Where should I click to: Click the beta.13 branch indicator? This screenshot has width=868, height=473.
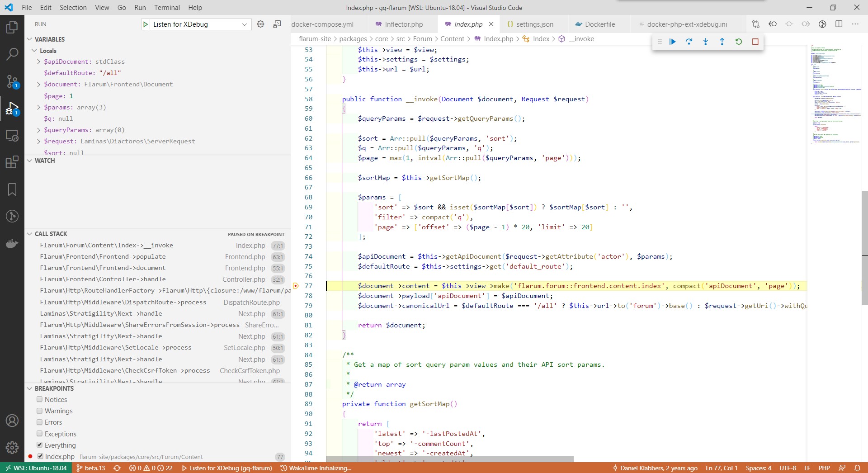coord(90,468)
